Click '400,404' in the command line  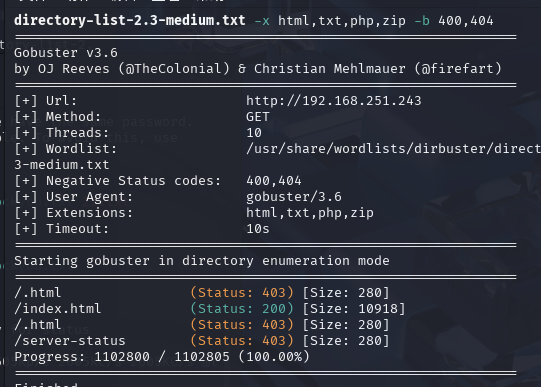(x=466, y=21)
